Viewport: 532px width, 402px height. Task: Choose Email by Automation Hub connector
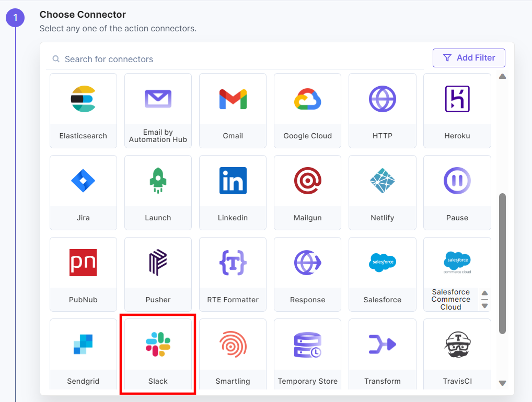pyautogui.click(x=158, y=111)
